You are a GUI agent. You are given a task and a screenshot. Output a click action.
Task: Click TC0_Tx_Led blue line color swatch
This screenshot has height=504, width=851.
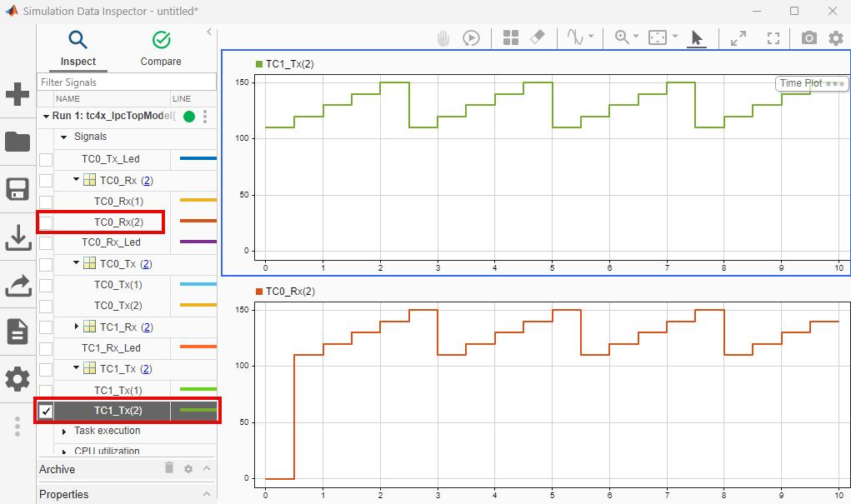[x=198, y=158]
